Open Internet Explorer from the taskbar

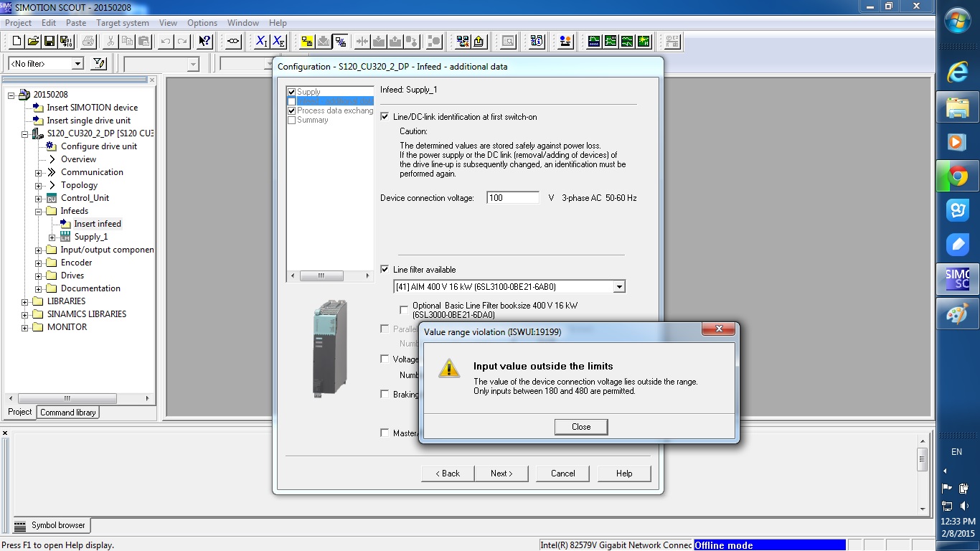pos(958,72)
